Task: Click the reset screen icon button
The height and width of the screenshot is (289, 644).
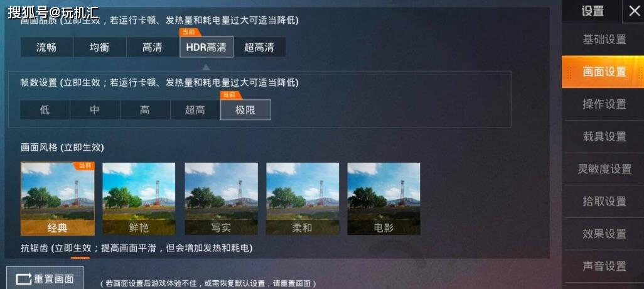Action: (x=45, y=278)
